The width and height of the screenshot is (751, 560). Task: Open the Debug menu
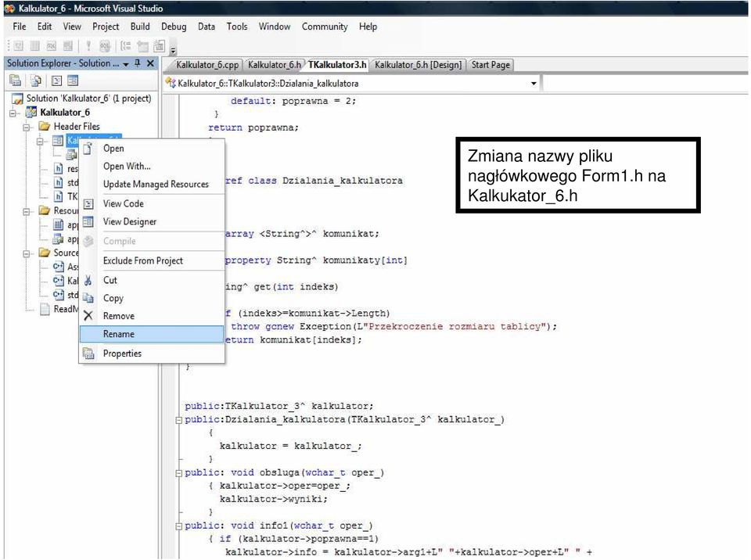[x=174, y=27]
